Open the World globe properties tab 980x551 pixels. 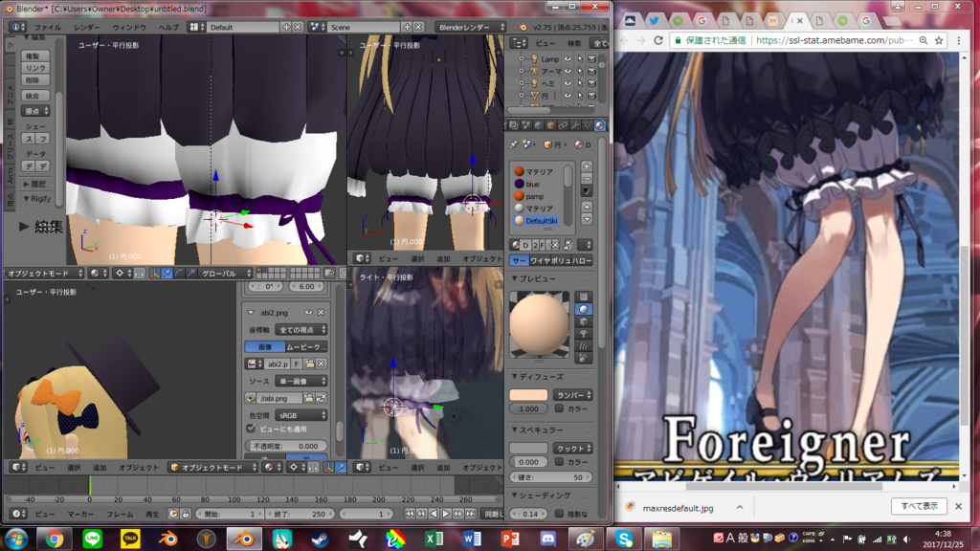pyautogui.click(x=538, y=125)
